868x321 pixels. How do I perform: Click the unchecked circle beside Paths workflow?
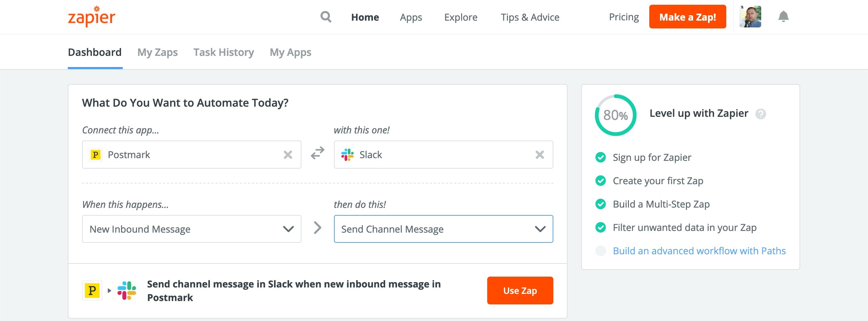pyautogui.click(x=600, y=251)
